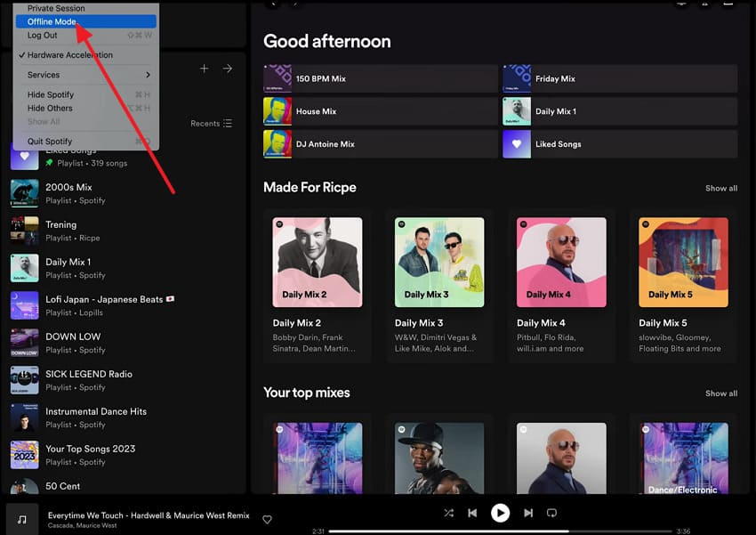Click Daily Mix 4 title text
Screen dimensions: 756x535
click(x=541, y=323)
